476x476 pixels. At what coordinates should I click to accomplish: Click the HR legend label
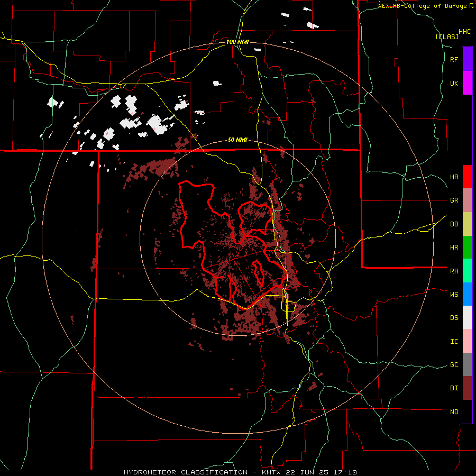point(454,248)
